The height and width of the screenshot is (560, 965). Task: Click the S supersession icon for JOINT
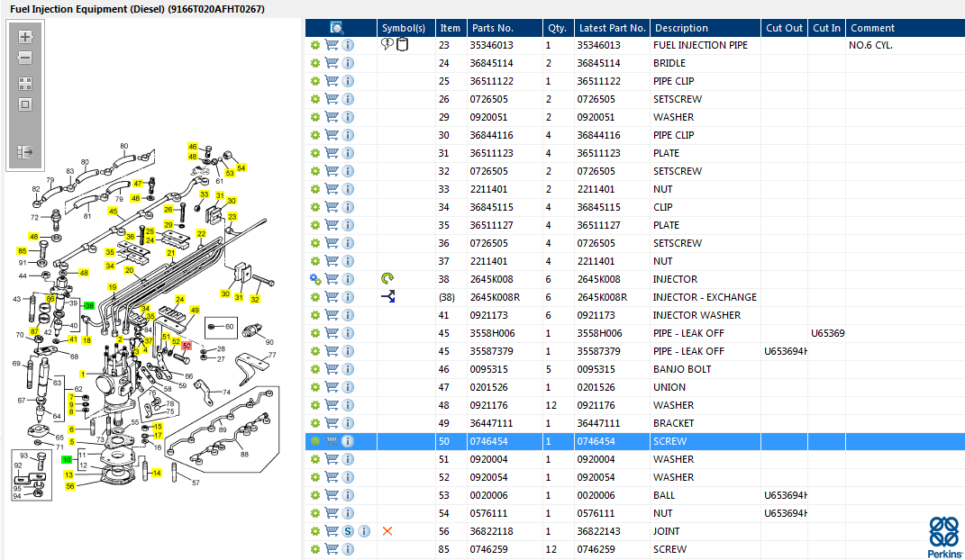(x=348, y=531)
